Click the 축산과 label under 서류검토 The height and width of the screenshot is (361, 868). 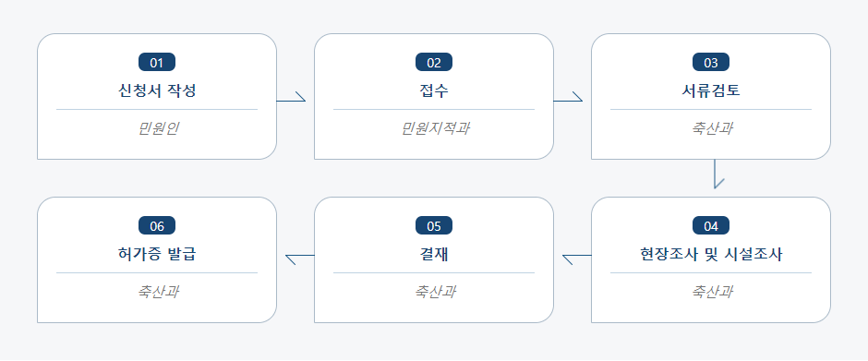click(712, 128)
